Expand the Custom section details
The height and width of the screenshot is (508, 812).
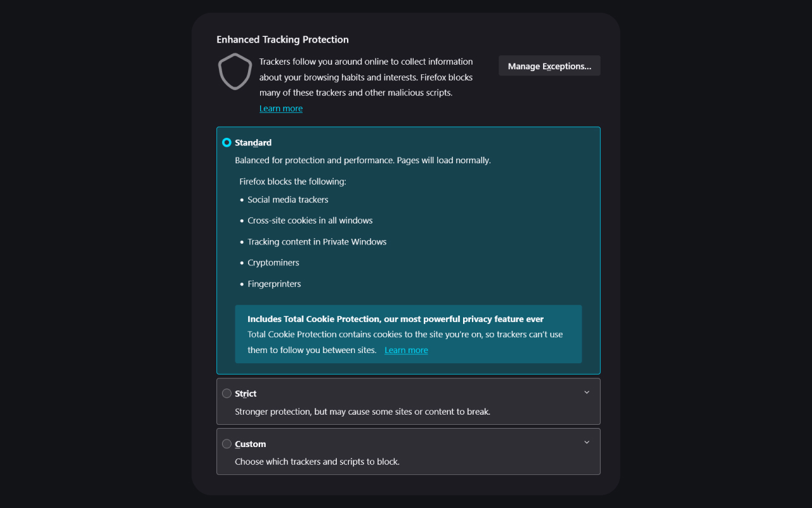(587, 442)
